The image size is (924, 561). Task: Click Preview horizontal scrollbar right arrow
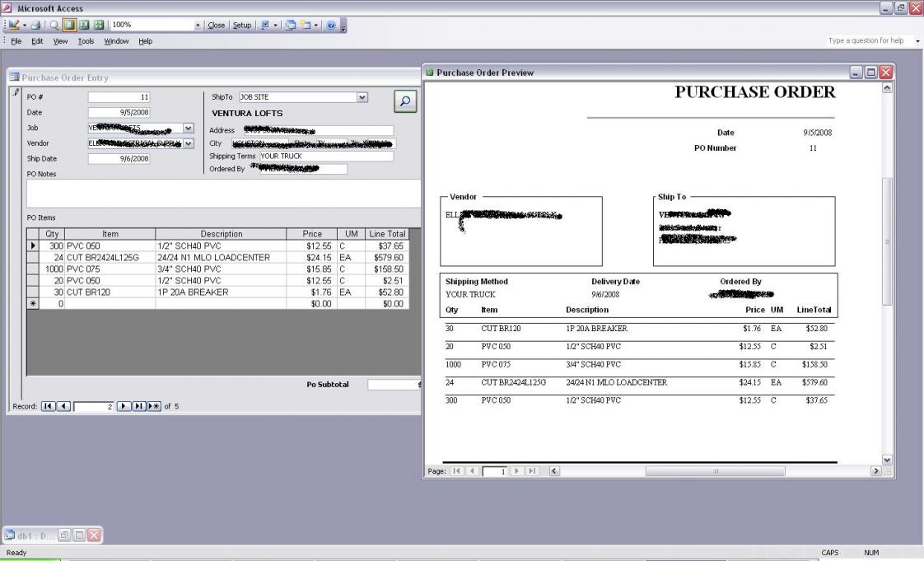[875, 471]
